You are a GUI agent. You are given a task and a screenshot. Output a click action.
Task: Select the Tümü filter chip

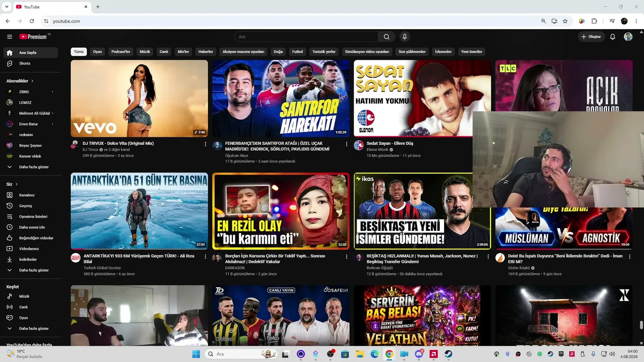pyautogui.click(x=79, y=52)
